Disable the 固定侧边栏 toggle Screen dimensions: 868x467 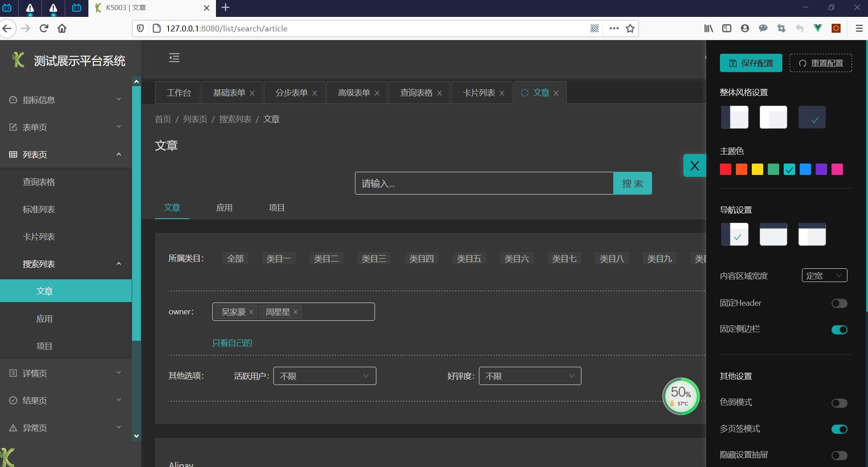point(839,329)
